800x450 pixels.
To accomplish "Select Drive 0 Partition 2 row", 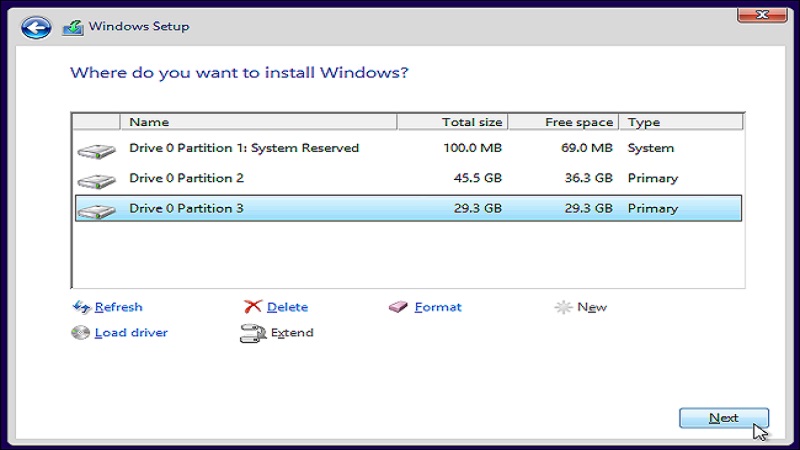I will pyautogui.click(x=408, y=178).
